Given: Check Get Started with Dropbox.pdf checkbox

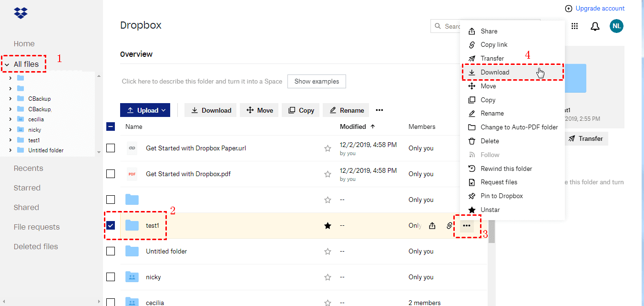Looking at the screenshot, I should coord(111,174).
